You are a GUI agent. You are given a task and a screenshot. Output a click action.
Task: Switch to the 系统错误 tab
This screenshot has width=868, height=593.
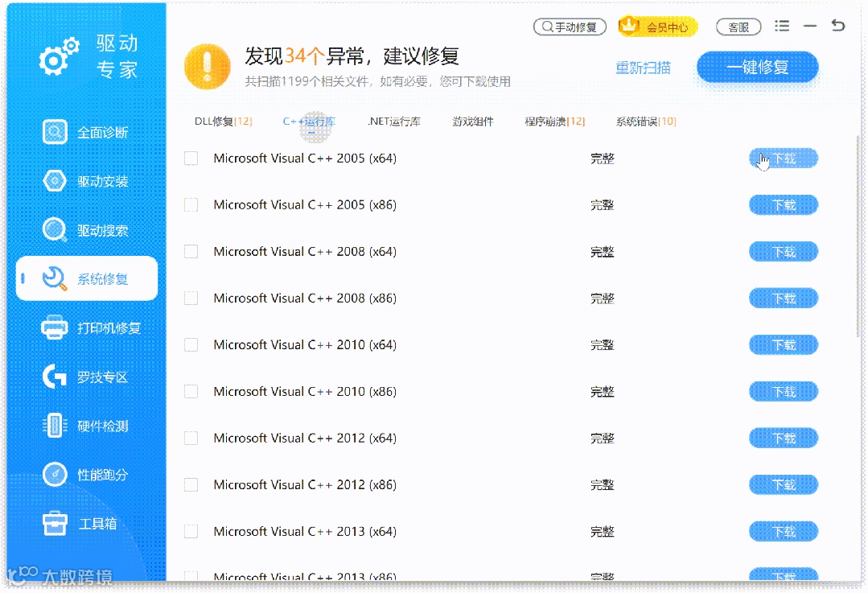coord(646,121)
